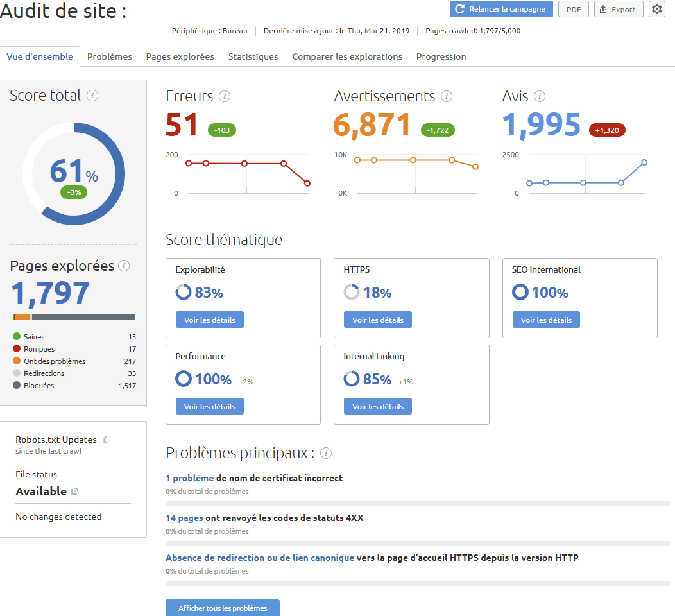Image resolution: width=675 pixels, height=616 pixels.
Task: Click info icon next to Avis heading
Action: tap(540, 96)
